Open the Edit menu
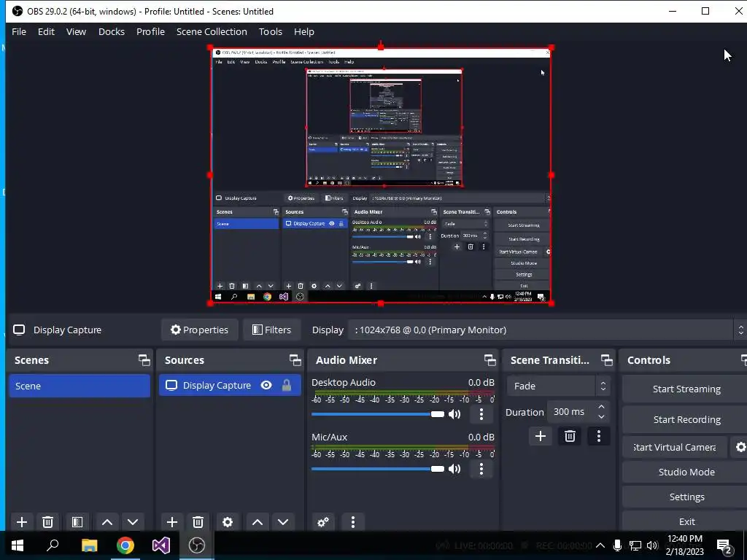 pyautogui.click(x=46, y=31)
